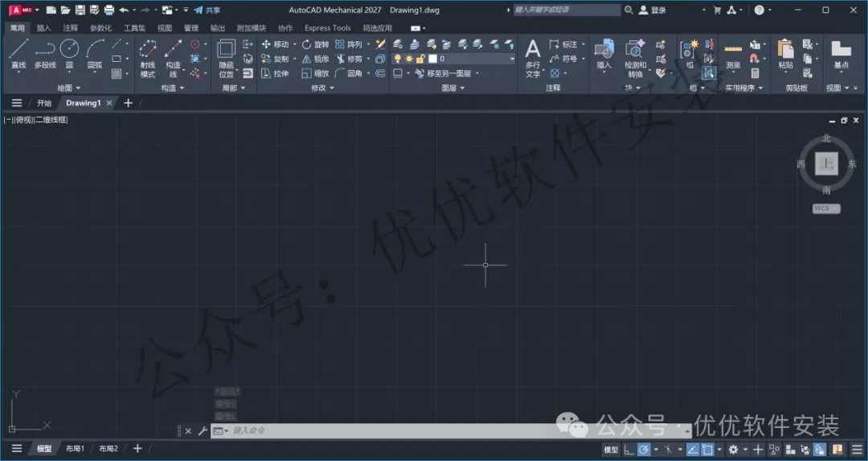Toggle object snap square icon in status bar
Screen dimensions: 868x461
(707, 450)
